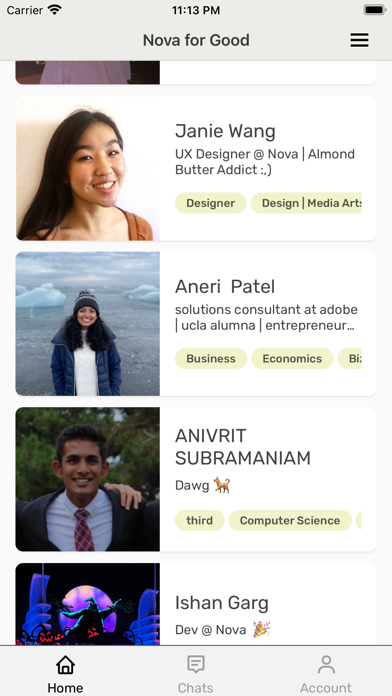Viewport: 392px width, 696px height.
Task: Open the hamburger menu icon
Action: coord(359,40)
